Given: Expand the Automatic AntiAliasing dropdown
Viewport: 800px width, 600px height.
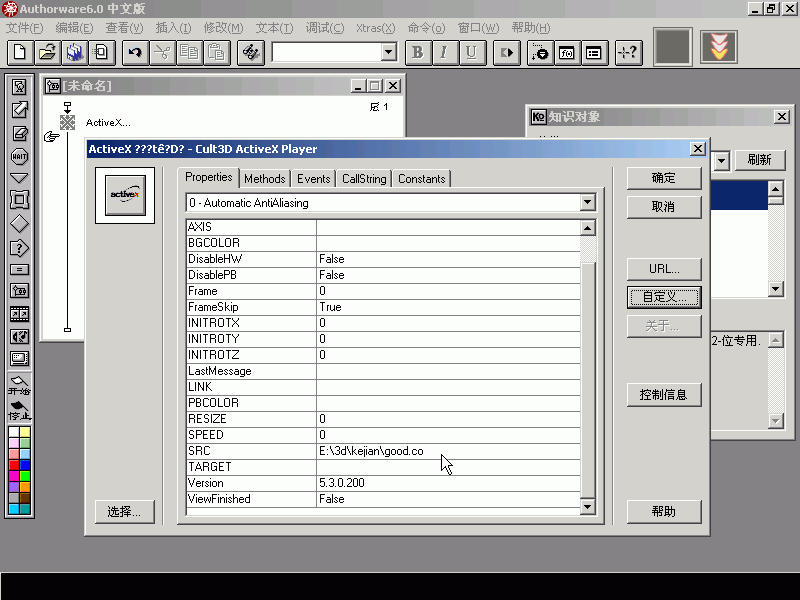Looking at the screenshot, I should pos(587,202).
